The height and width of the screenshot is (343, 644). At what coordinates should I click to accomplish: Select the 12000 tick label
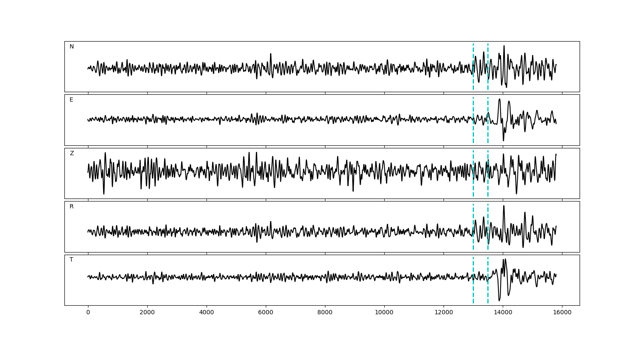coord(444,313)
